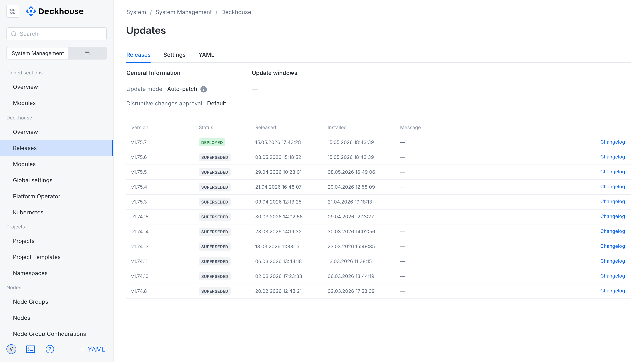Click the + YAML button
This screenshot has height=362, width=644.
(x=92, y=349)
